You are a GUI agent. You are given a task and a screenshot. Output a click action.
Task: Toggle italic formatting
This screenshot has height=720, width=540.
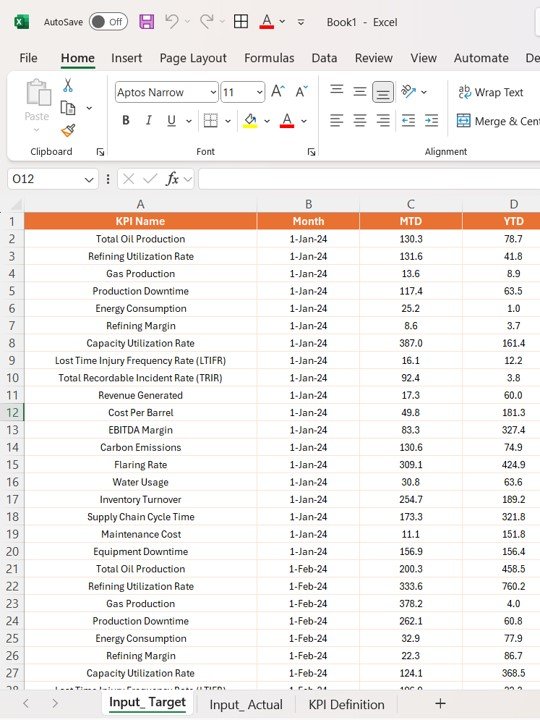click(x=148, y=120)
